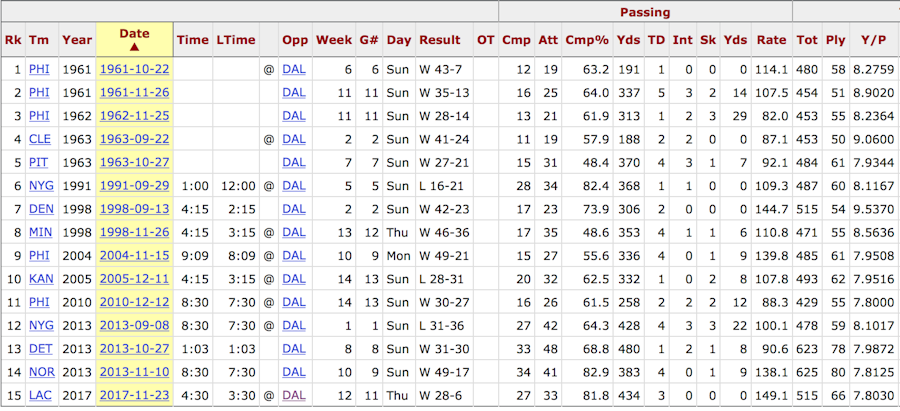Open the DAL opponent link in the LAC row

(x=294, y=397)
